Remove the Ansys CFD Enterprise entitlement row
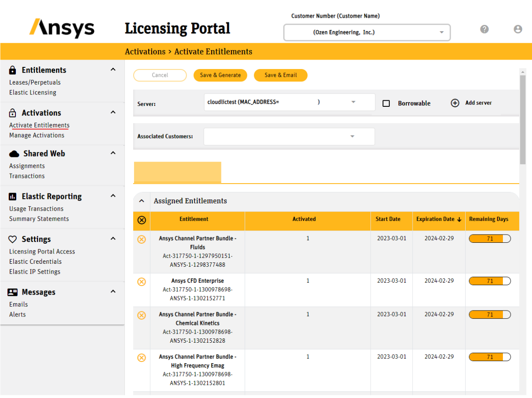 [x=141, y=281]
